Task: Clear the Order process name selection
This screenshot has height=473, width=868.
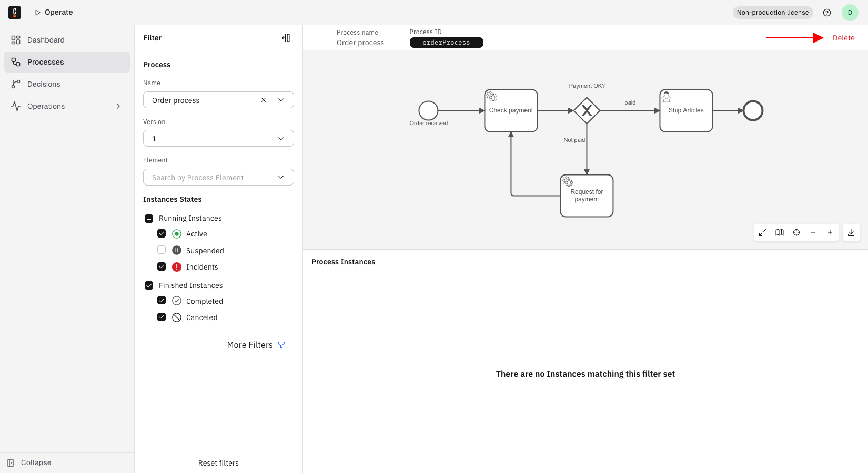Action: (264, 100)
